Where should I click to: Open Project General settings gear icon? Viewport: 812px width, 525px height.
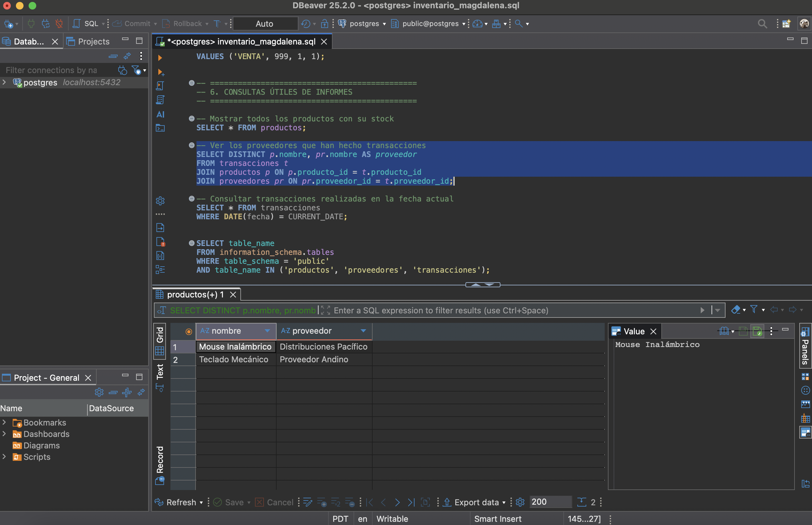tap(99, 392)
